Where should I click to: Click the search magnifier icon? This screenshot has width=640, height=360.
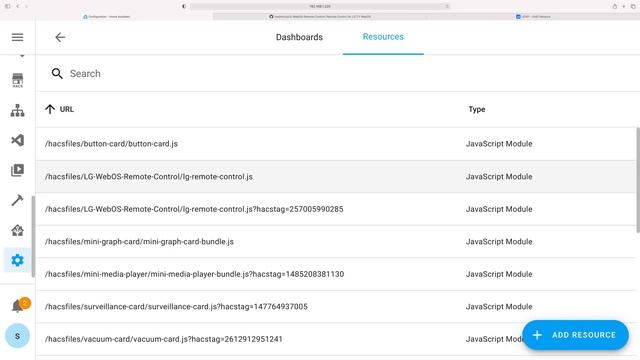click(57, 73)
